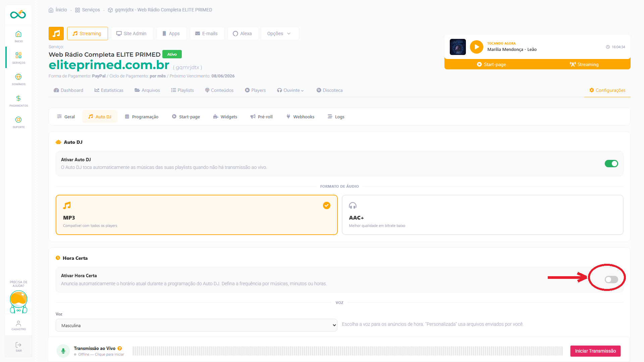Open Conteúdos section
Image resolution: width=644 pixels, height=362 pixels.
[x=219, y=90]
